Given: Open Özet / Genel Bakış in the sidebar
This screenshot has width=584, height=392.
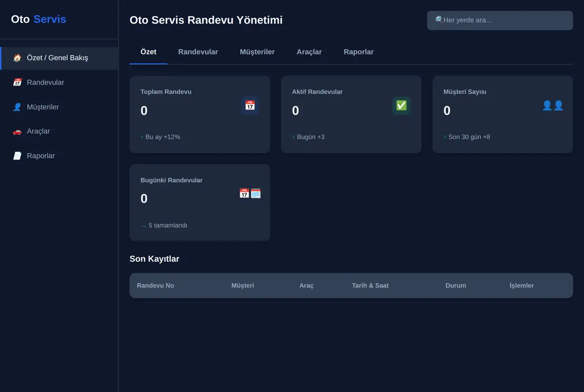Looking at the screenshot, I should (x=59, y=58).
